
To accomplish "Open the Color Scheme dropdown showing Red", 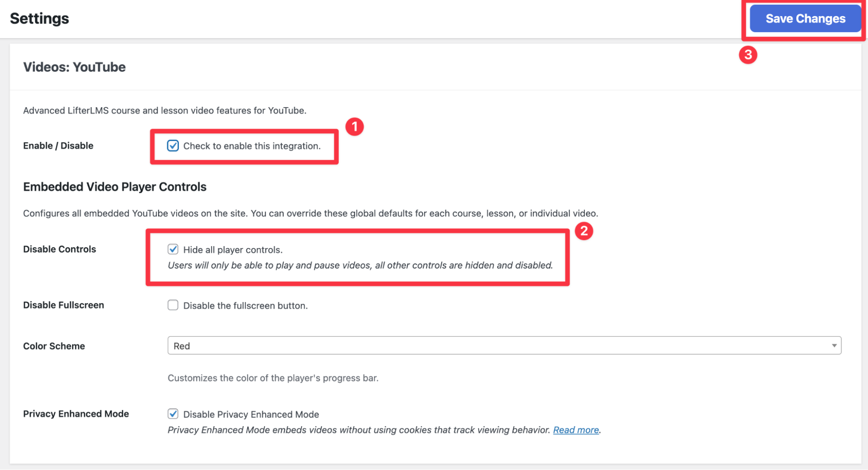I will click(x=504, y=345).
